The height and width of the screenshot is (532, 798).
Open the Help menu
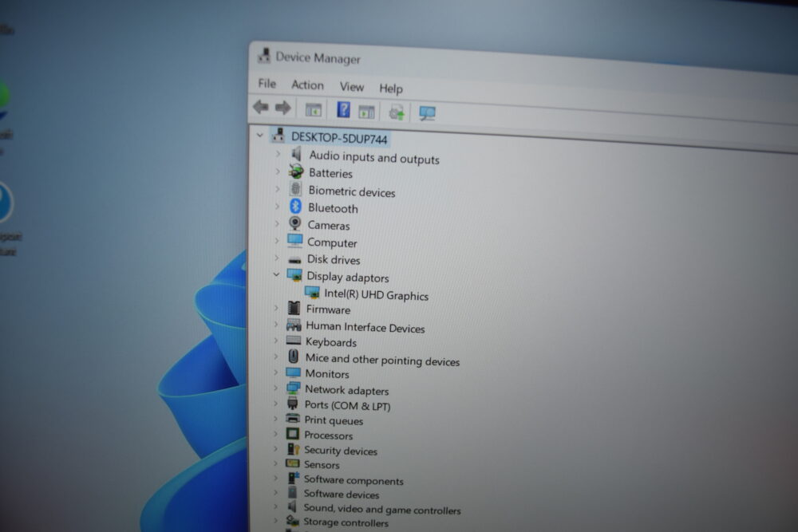click(x=391, y=89)
